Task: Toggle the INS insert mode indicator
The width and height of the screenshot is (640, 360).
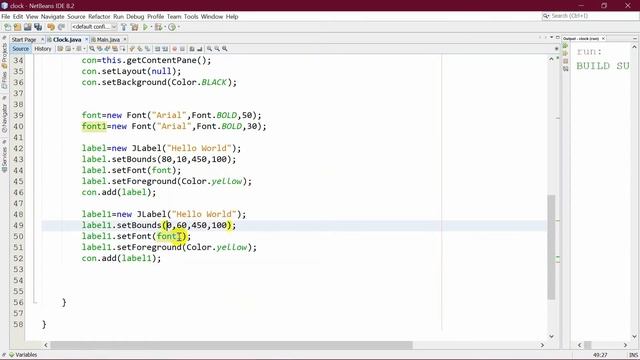Action: pyautogui.click(x=633, y=355)
